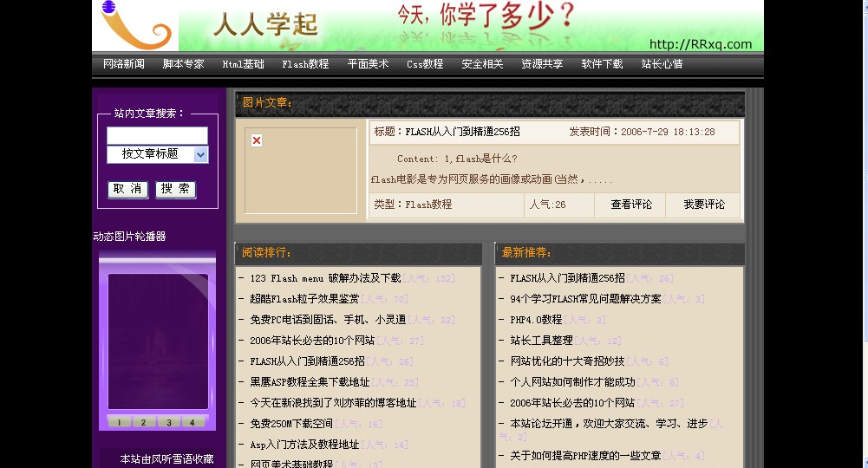Screen dimensions: 868x468
Task: Open 软件下载 navigation item
Action: (602, 64)
